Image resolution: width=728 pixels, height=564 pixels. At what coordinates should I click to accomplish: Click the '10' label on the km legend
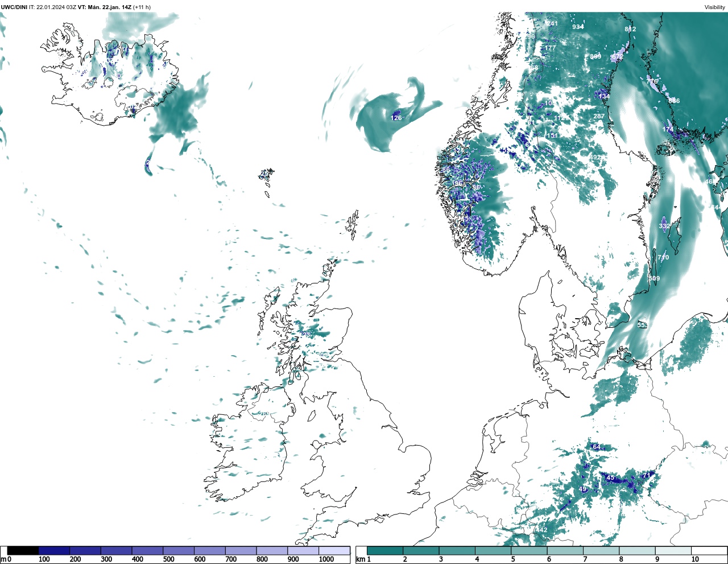coord(695,559)
